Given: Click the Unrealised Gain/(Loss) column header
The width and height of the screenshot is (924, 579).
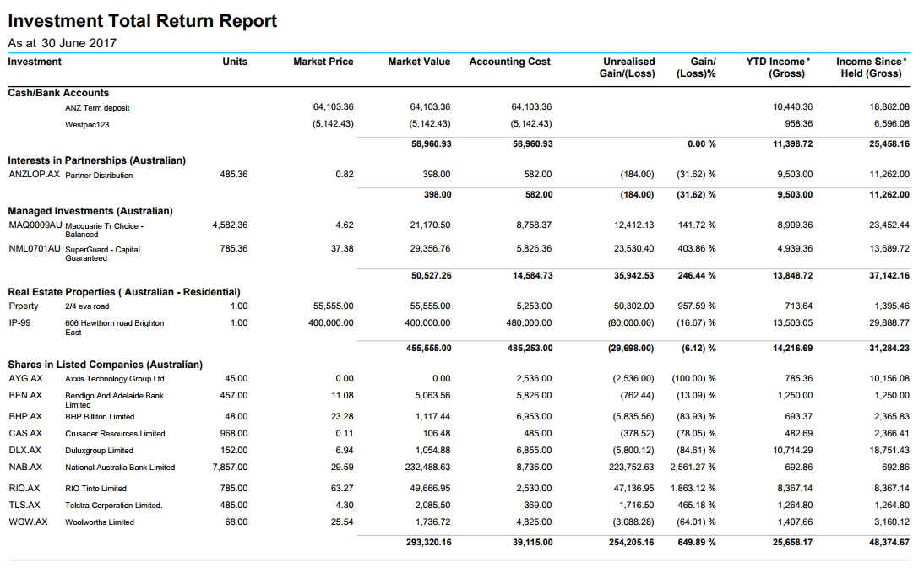Looking at the screenshot, I should click(628, 68).
